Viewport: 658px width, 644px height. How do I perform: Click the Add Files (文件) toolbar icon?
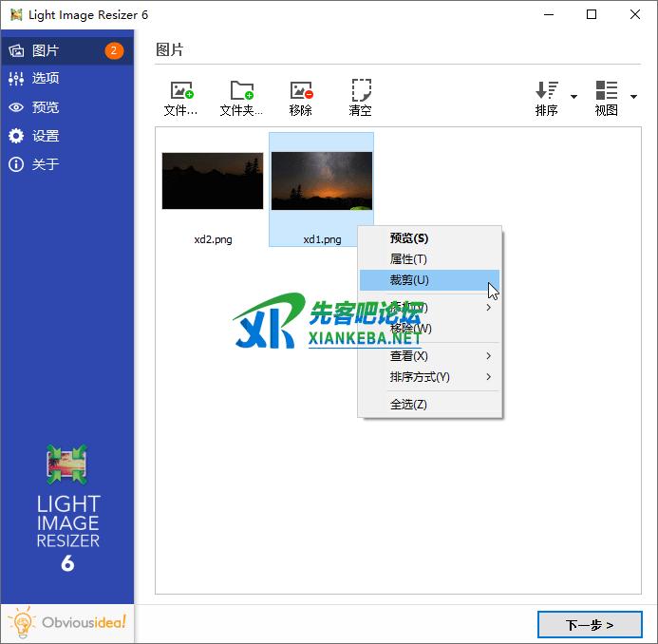point(180,98)
